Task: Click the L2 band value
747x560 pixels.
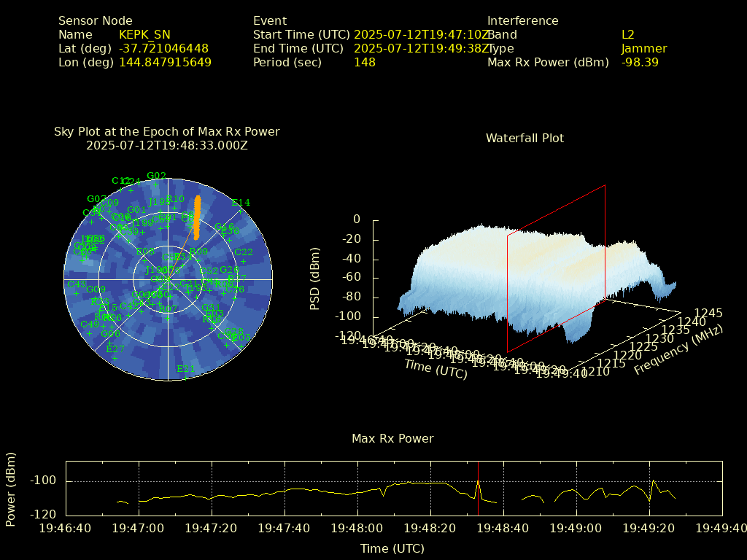Action: click(x=627, y=34)
